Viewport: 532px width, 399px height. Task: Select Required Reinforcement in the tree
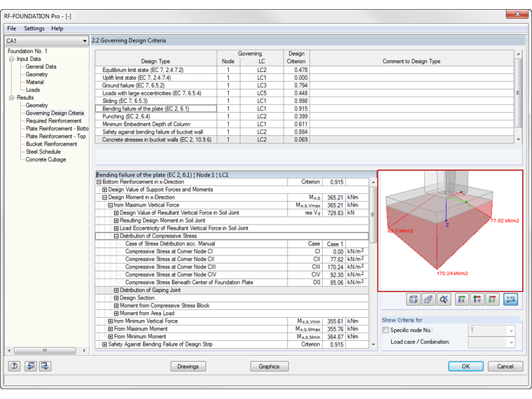[54, 121]
